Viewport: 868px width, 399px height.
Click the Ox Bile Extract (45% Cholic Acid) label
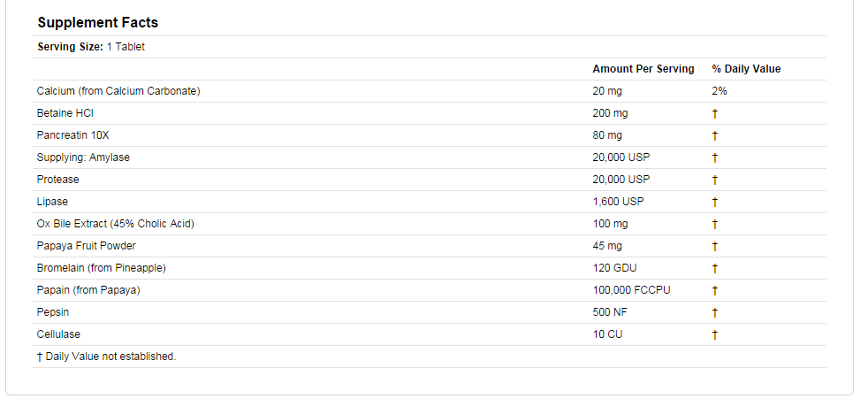[115, 224]
